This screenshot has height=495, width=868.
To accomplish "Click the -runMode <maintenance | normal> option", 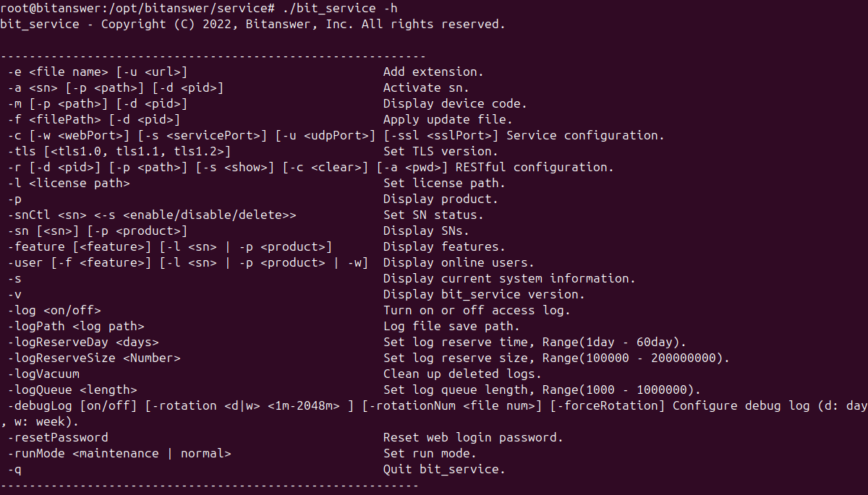I will click(119, 454).
